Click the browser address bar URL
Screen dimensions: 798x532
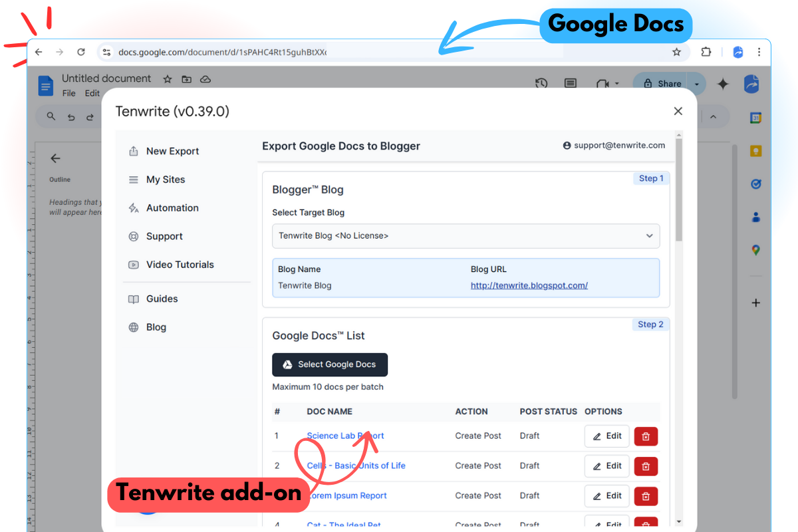click(x=222, y=52)
